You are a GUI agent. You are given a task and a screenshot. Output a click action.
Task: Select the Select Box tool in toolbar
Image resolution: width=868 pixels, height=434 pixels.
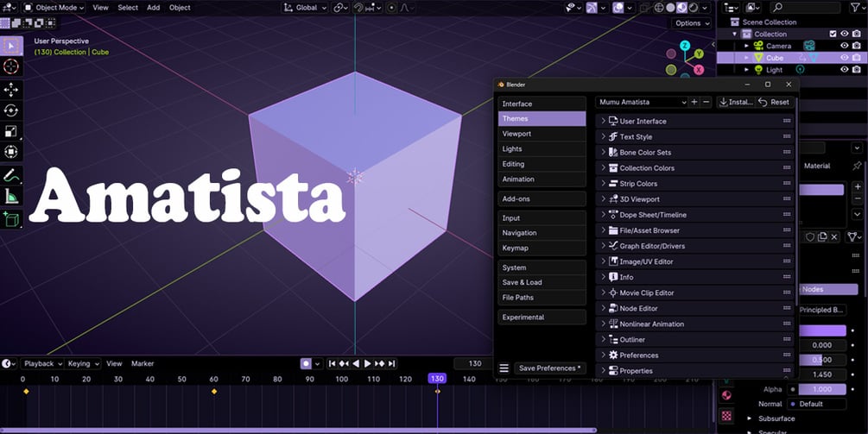pyautogui.click(x=11, y=46)
